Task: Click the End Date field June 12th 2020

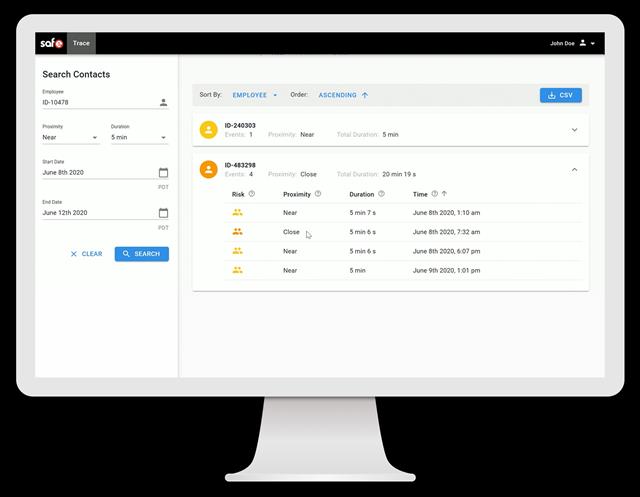Action: [105, 213]
